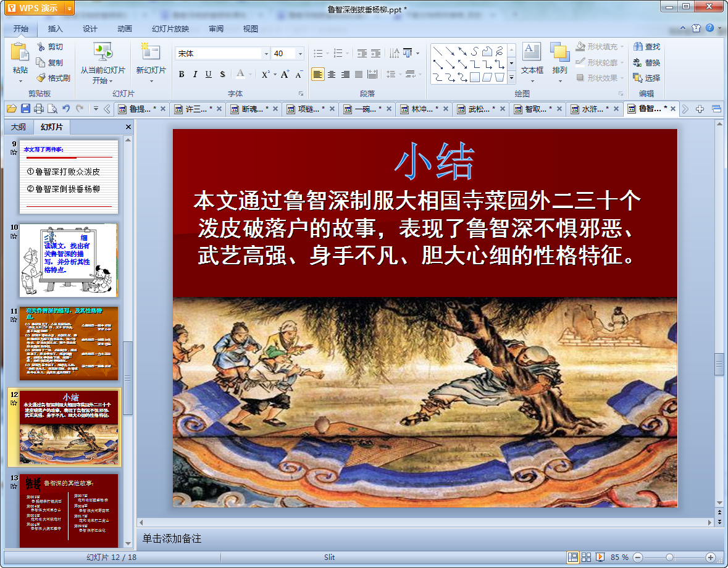The image size is (728, 568).
Task: Decrease font size with small A icon
Action: click(x=299, y=74)
